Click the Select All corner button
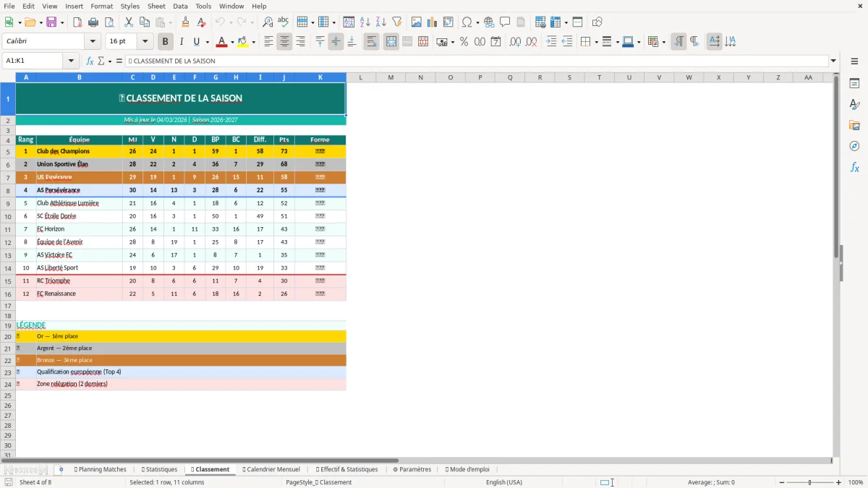868x488 pixels. (8, 77)
